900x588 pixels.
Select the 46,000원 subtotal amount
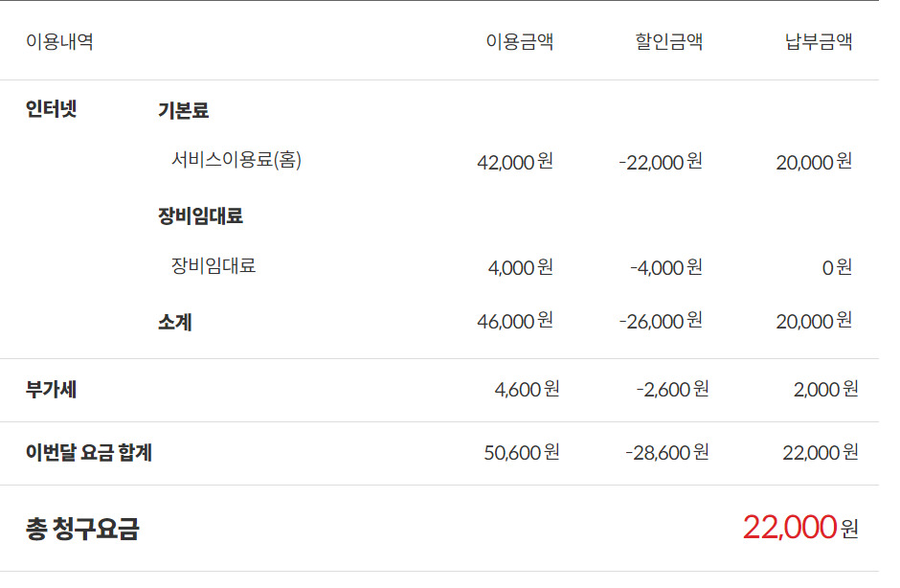[x=515, y=321]
